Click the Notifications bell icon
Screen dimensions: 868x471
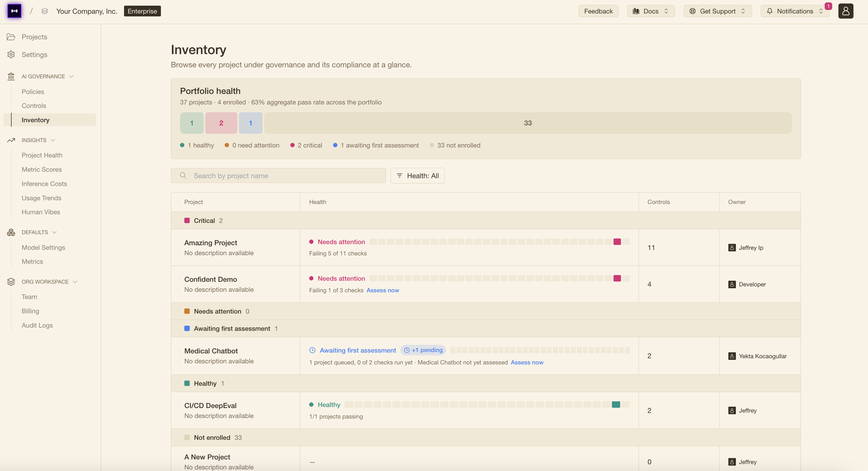click(770, 11)
